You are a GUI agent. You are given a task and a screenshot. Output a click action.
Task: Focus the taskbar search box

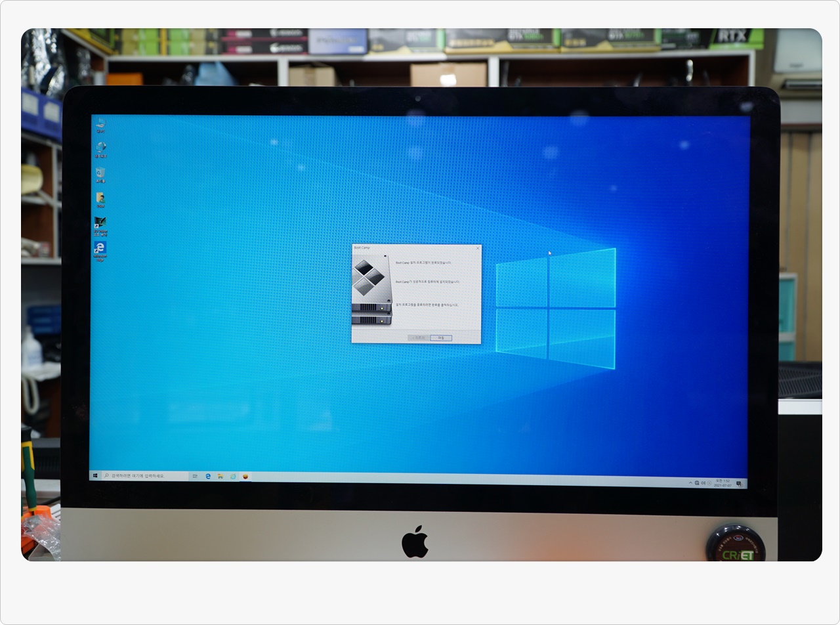(x=145, y=475)
